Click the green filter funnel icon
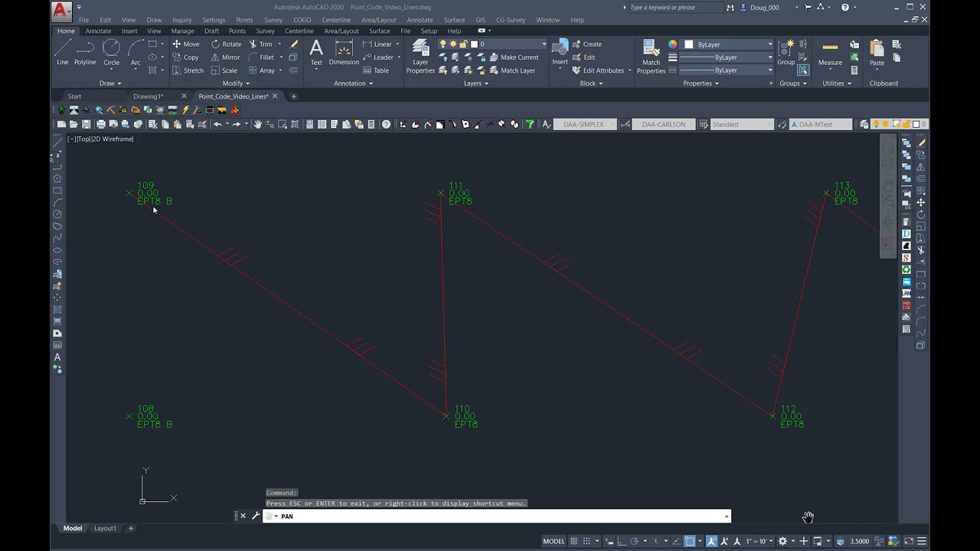This screenshot has width=980, height=551. [529, 124]
